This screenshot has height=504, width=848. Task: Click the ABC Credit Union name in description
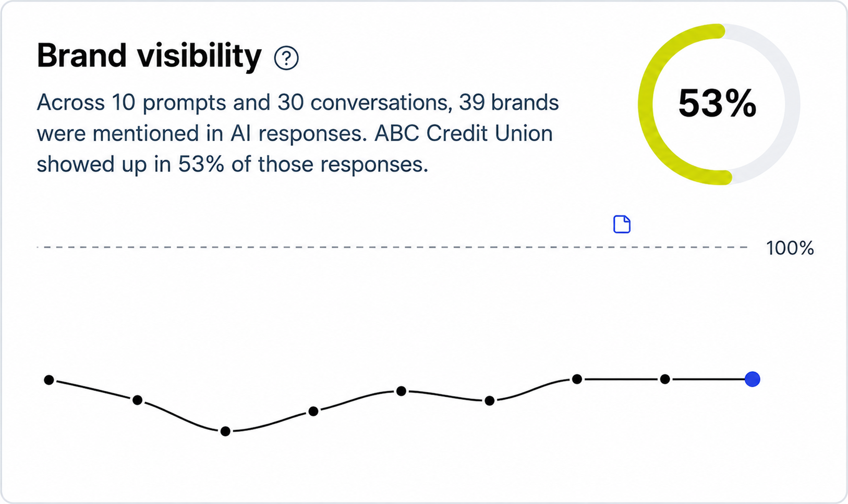pos(464,133)
